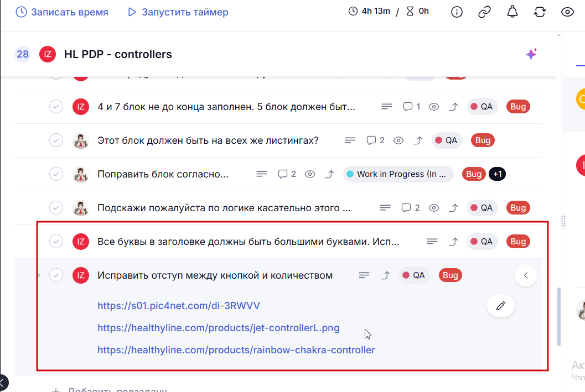
Task: Open comments of 'Этот блок должен быть' row
Action: [x=375, y=140]
